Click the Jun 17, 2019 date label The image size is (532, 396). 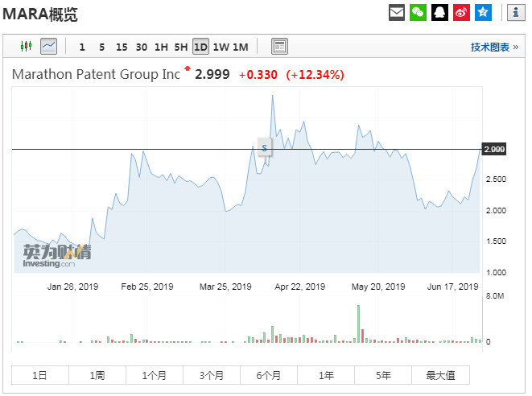(452, 287)
